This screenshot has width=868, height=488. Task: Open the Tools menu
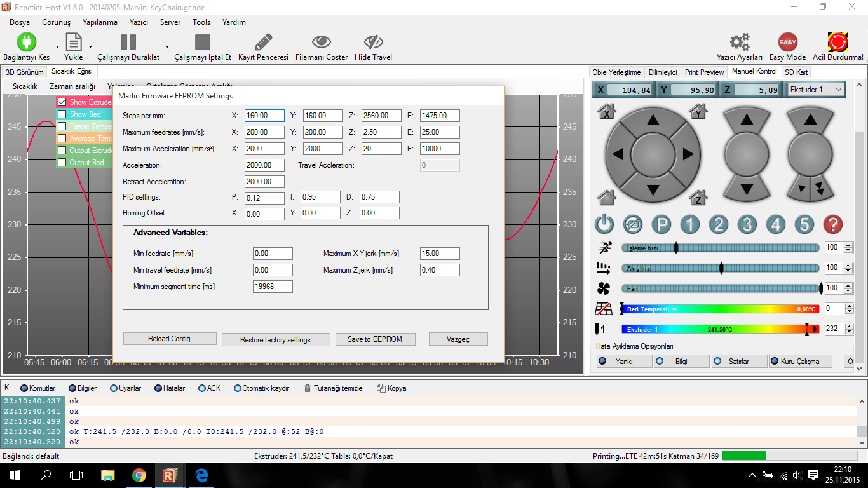[x=201, y=22]
